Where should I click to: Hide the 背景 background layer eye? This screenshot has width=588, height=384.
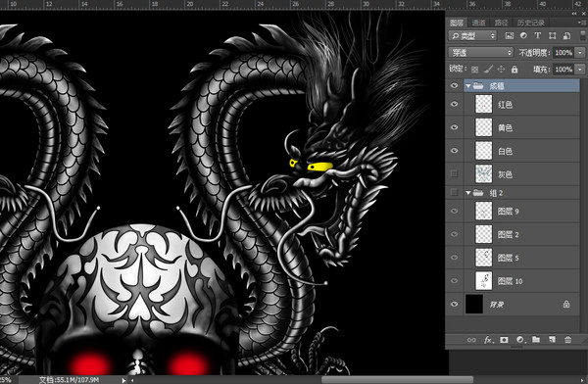[454, 304]
